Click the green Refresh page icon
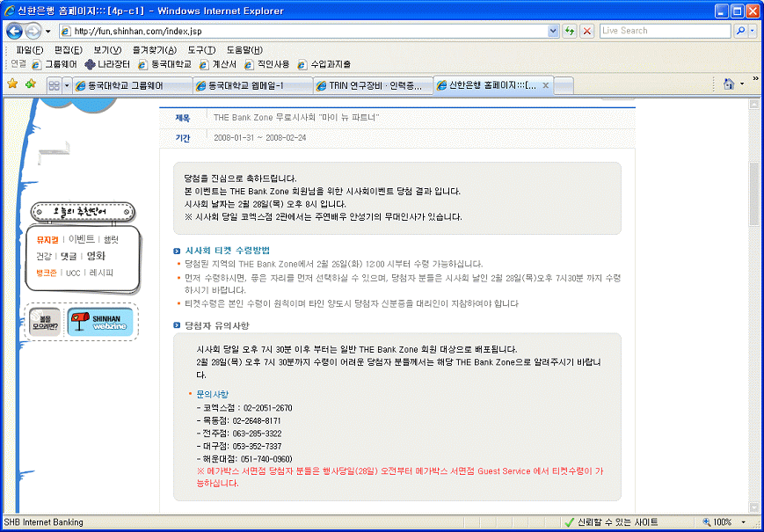764x532 pixels. click(x=570, y=31)
